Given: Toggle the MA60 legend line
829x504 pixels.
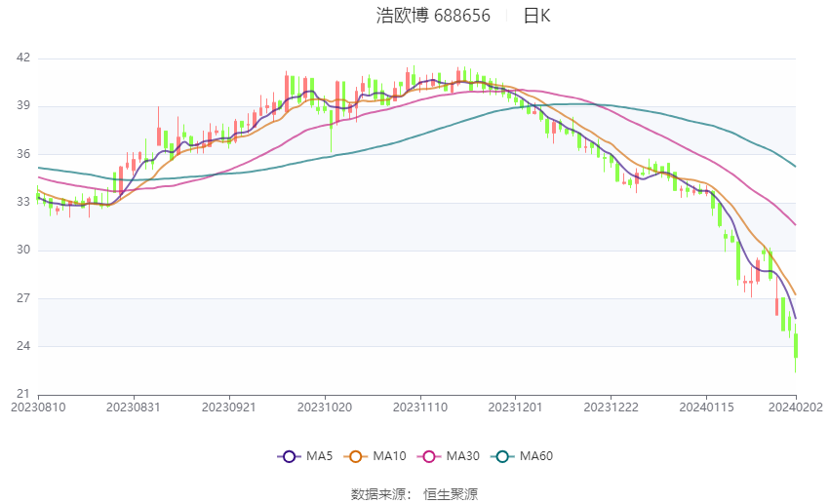Looking at the screenshot, I should pos(522,456).
